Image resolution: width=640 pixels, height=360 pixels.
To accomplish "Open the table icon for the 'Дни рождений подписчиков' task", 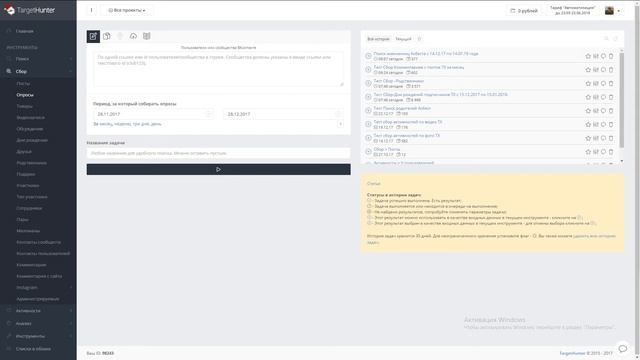I will pyautogui.click(x=596, y=97).
